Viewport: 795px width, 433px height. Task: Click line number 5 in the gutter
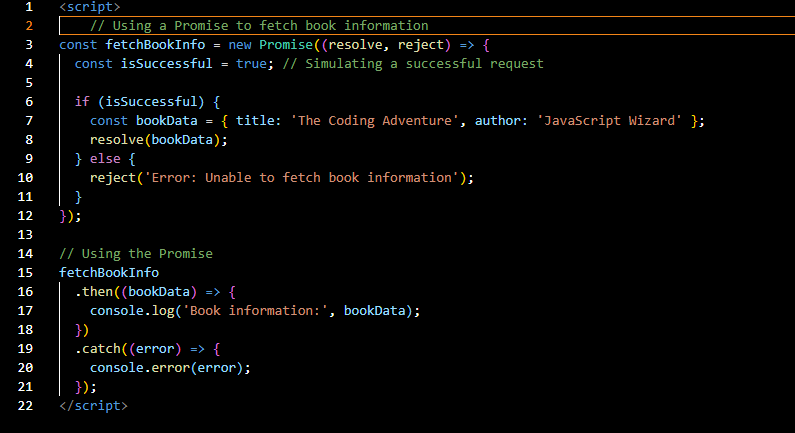click(x=29, y=83)
